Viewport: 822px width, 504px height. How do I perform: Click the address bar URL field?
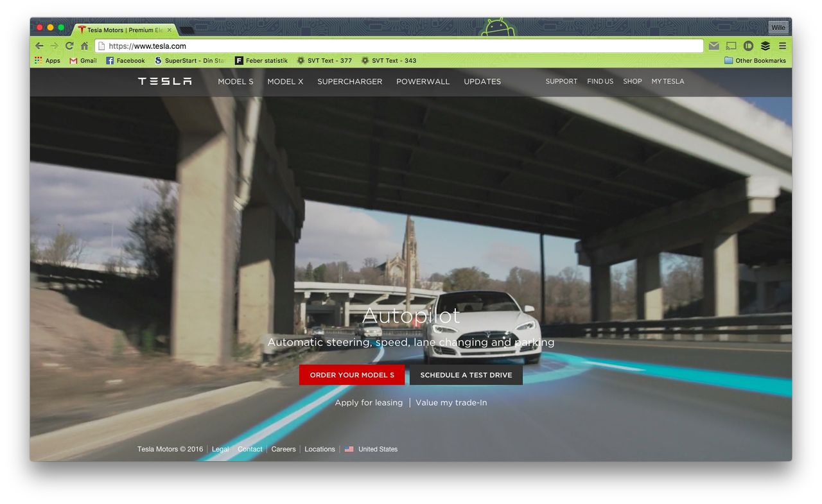point(399,46)
